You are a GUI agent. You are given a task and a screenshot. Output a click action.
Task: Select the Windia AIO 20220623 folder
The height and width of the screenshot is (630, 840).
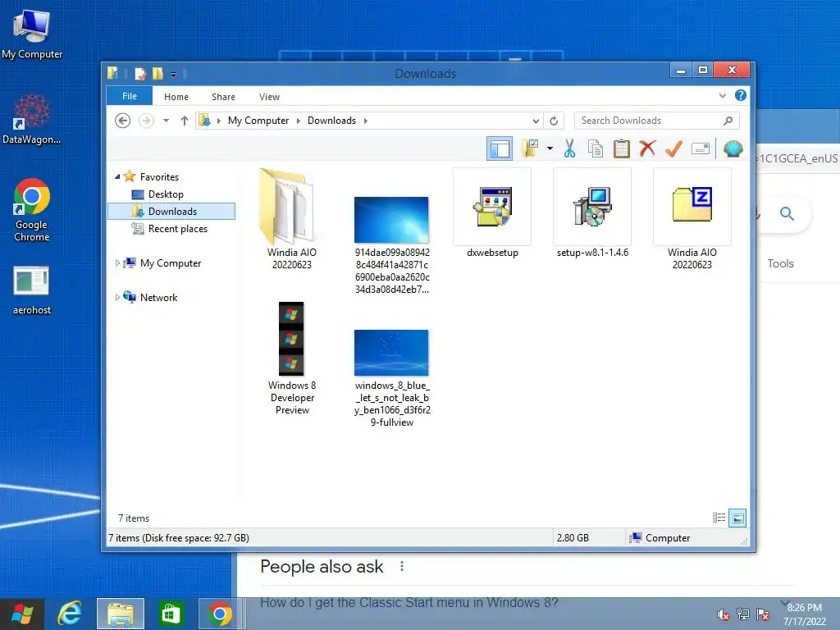click(291, 219)
